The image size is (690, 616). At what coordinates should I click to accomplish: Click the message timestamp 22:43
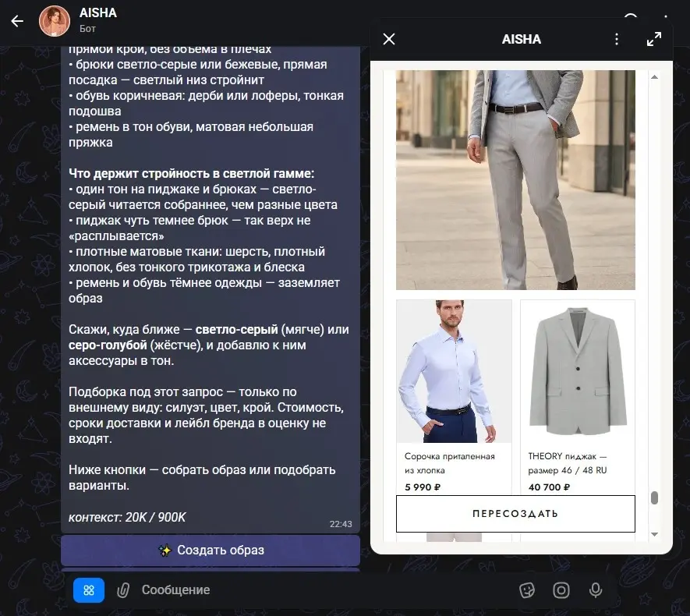(x=341, y=524)
